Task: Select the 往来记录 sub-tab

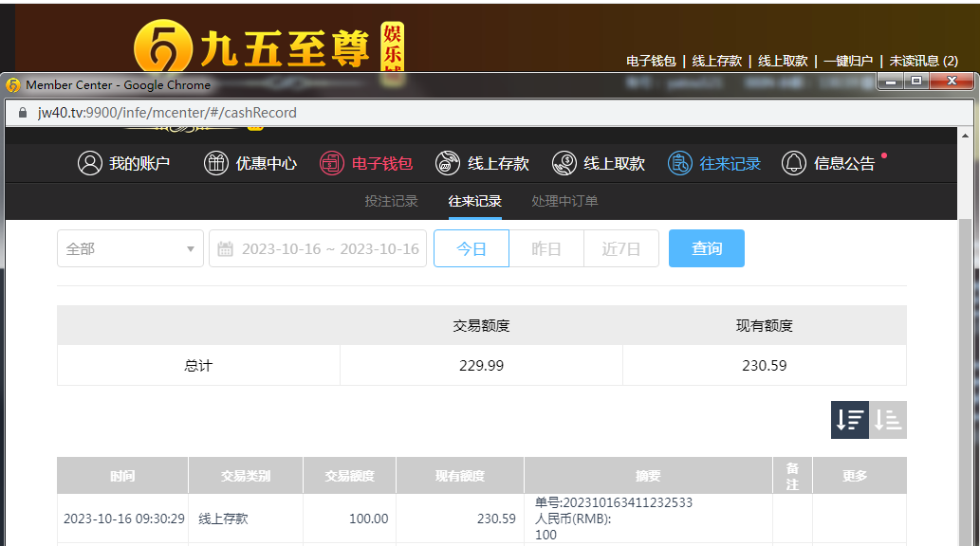Action: point(475,201)
